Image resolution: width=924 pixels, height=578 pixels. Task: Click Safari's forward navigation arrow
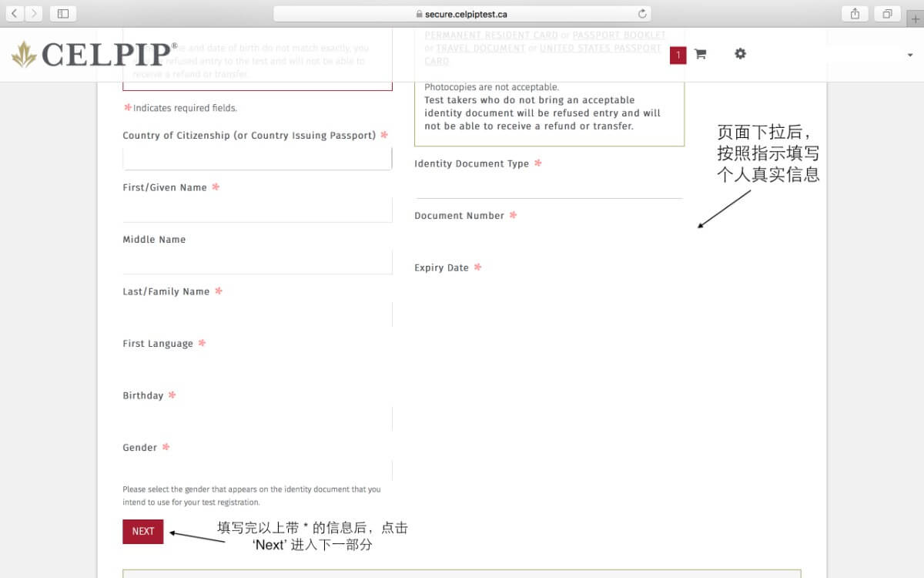(34, 13)
